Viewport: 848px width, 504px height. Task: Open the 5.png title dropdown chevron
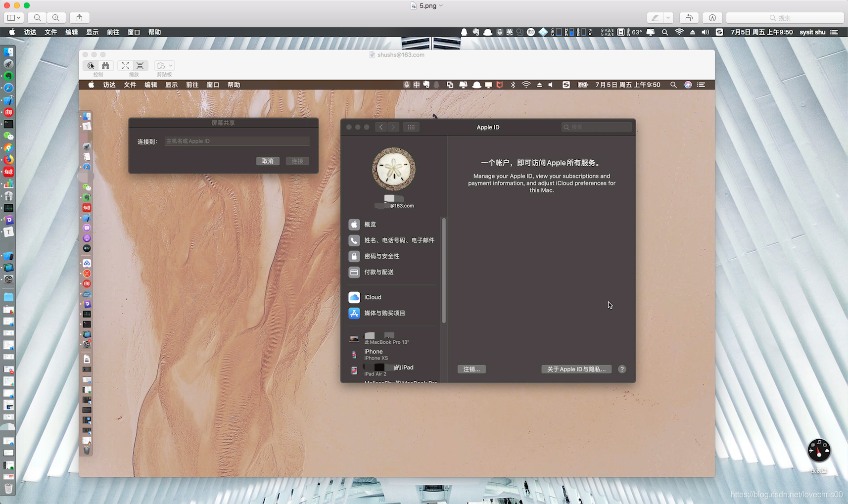tap(441, 6)
